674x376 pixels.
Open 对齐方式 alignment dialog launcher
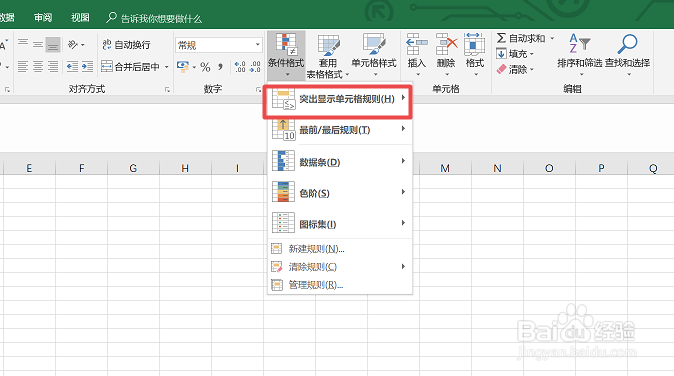(x=167, y=90)
